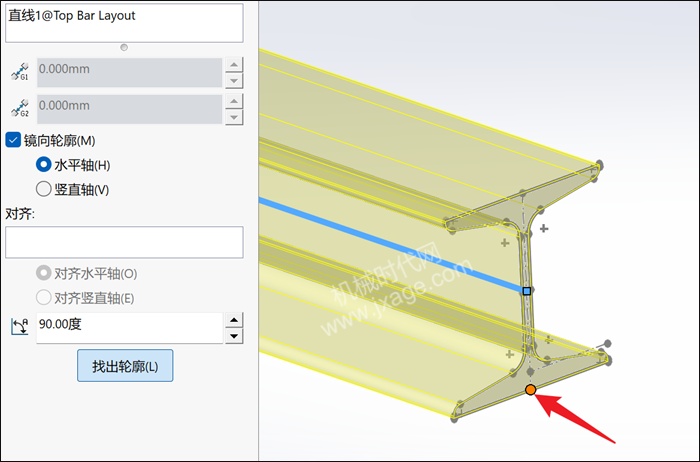Viewport: 700px width, 462px height.
Task: Click the panel pushpin handle below list box
Action: (x=124, y=47)
